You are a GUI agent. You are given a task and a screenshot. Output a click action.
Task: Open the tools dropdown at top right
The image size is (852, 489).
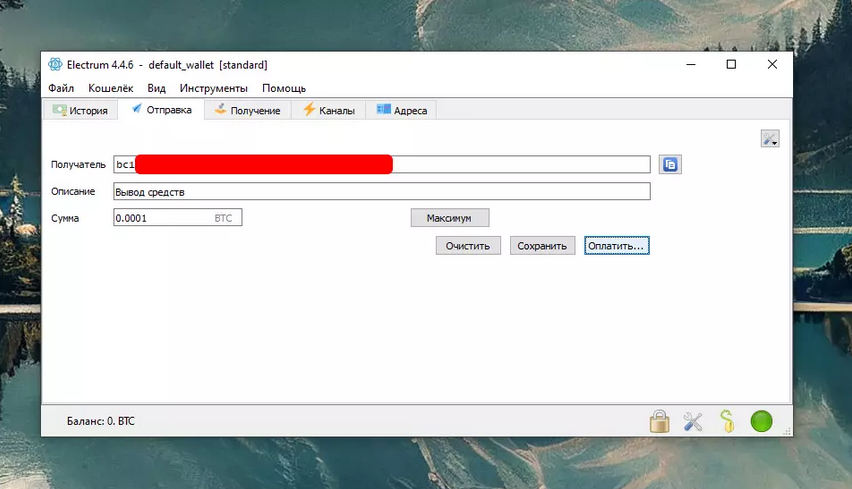coord(769,140)
